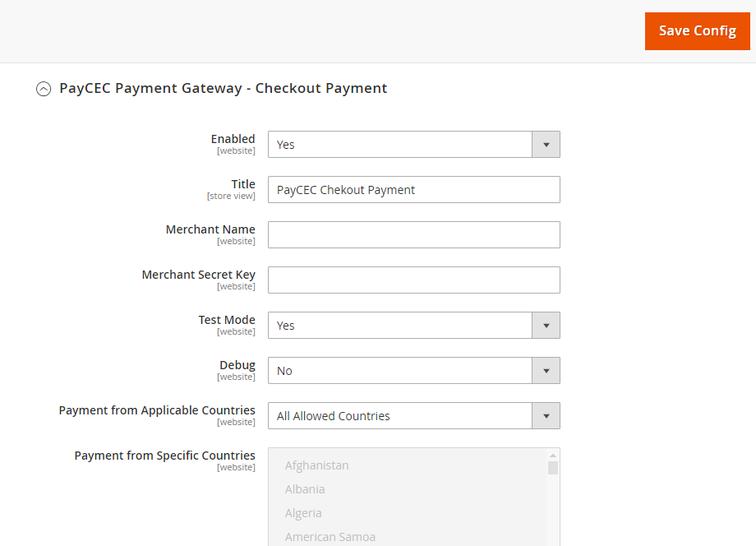This screenshot has height=546, width=756.
Task: Select Albania in the countries list
Action: (x=305, y=489)
